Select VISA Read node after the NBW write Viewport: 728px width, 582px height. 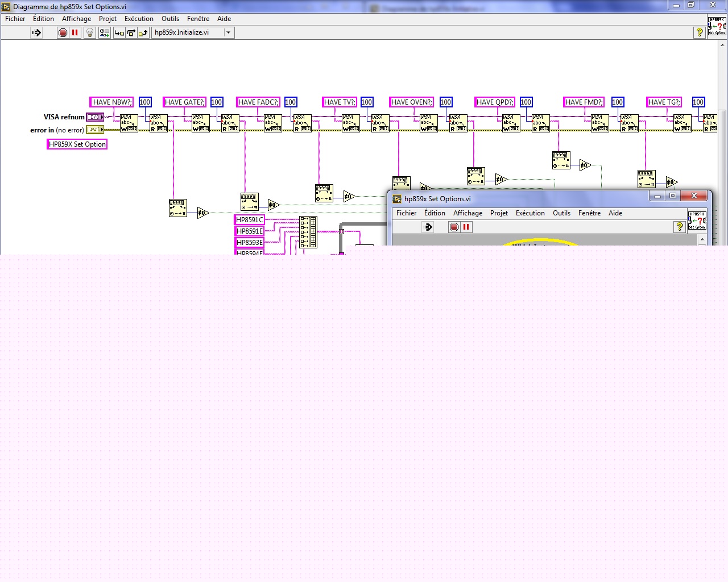[158, 123]
